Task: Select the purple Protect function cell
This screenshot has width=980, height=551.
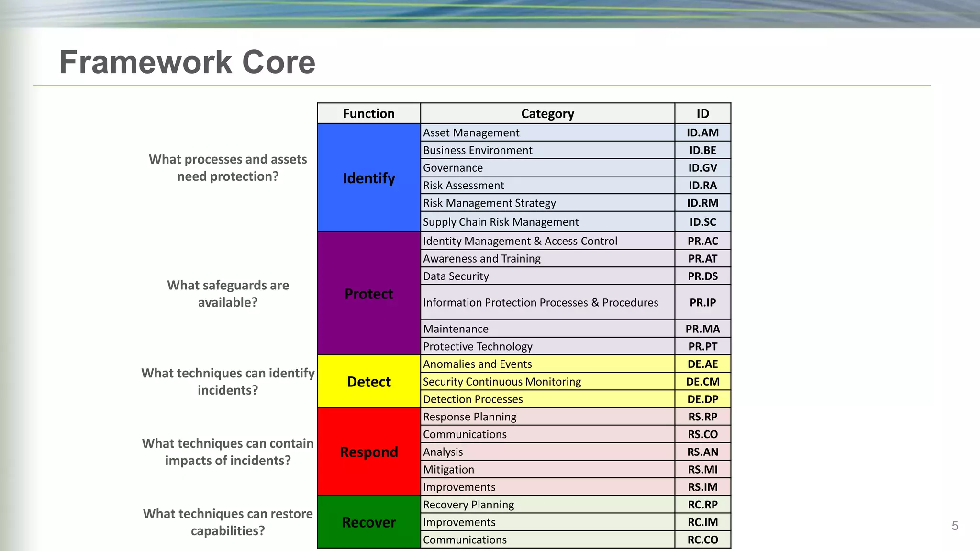Action: coord(369,294)
